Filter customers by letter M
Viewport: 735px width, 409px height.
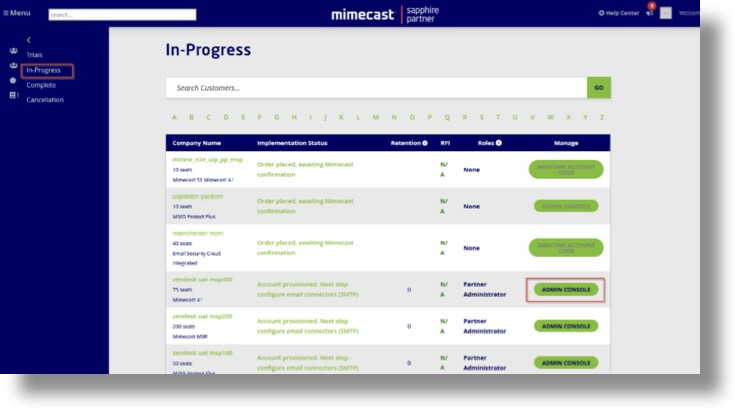click(x=376, y=117)
